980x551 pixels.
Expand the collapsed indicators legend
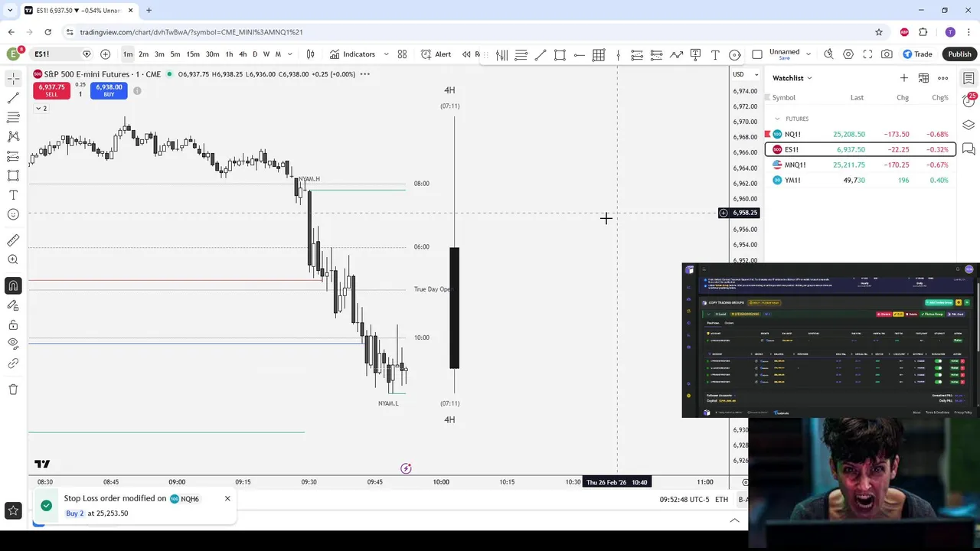pyautogui.click(x=41, y=109)
